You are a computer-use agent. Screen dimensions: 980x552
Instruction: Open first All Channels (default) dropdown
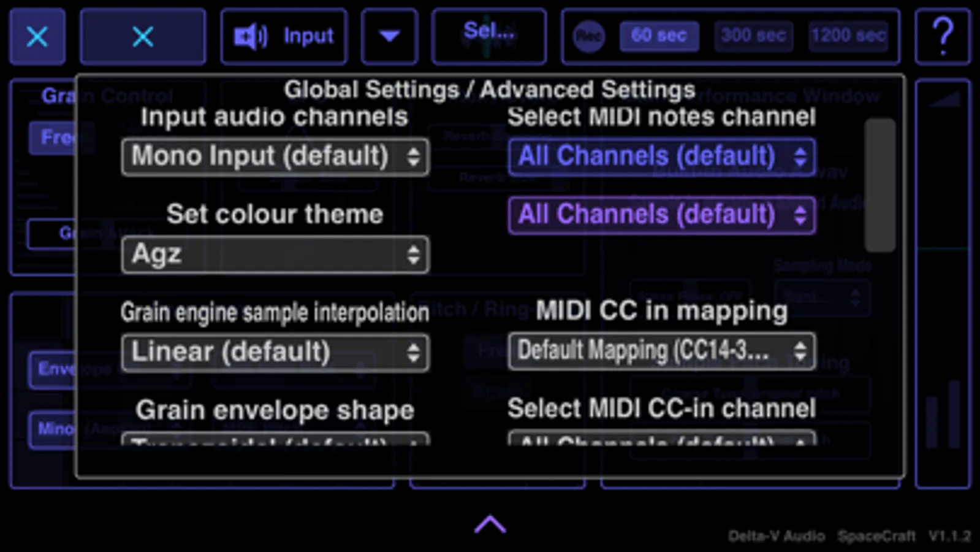click(x=662, y=157)
